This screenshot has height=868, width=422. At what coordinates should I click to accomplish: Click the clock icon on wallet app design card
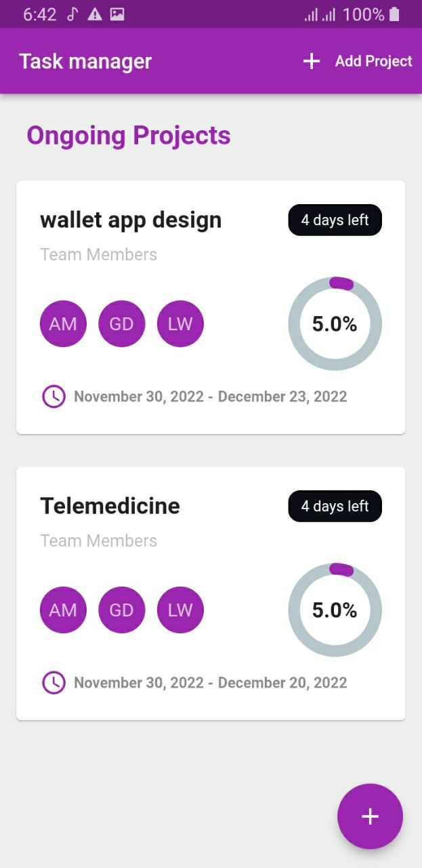click(x=53, y=396)
